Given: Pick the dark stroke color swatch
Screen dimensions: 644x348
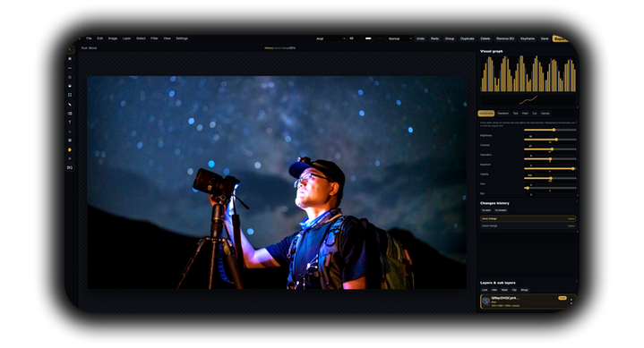Looking at the screenshot, I should click(x=380, y=38).
